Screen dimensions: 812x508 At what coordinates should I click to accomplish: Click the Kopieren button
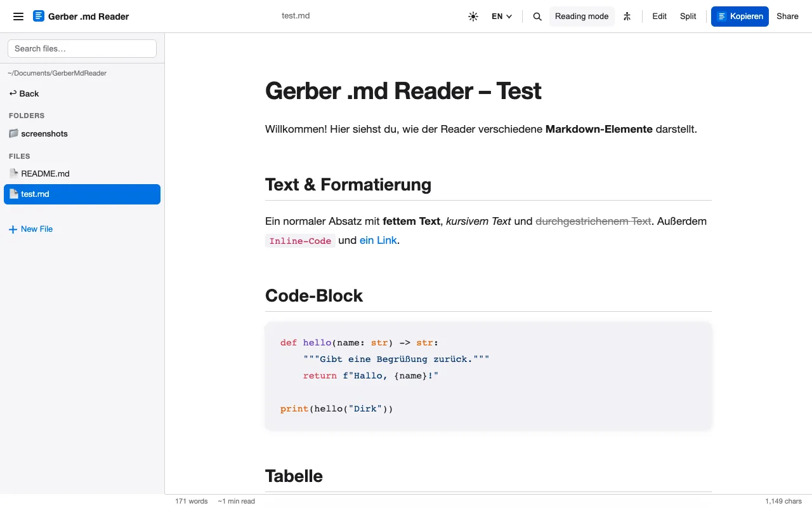coord(740,17)
